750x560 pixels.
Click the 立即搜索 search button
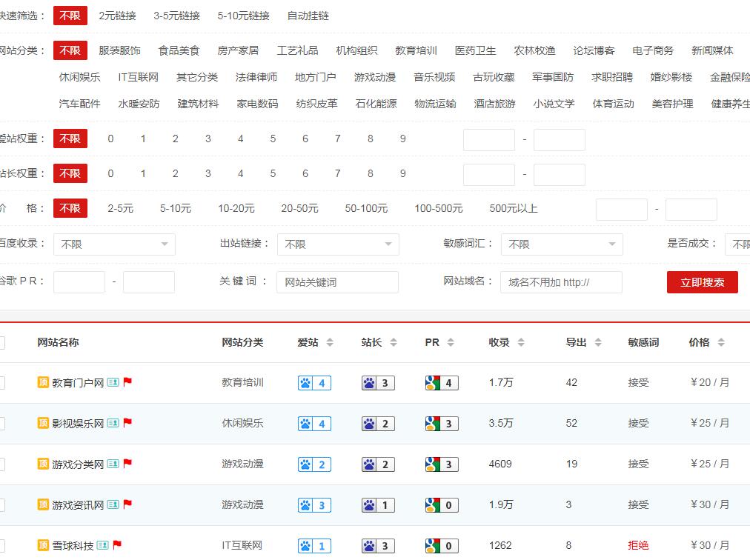tap(702, 282)
